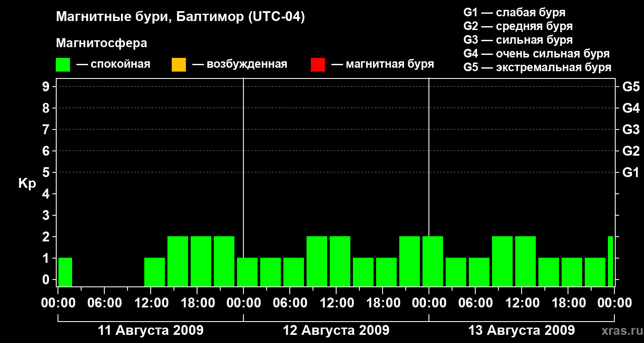Click the Kp 1 bar around 15:00 on 12 August

(x=363, y=272)
